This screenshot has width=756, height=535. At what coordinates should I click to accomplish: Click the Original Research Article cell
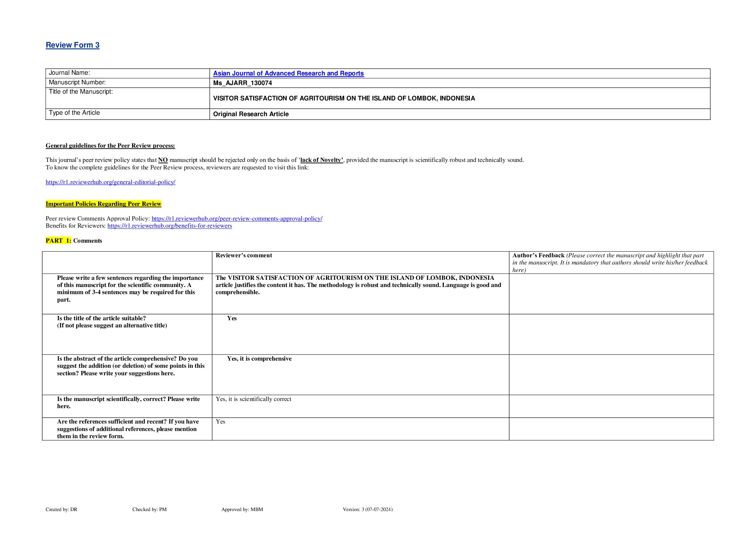[x=251, y=114]
